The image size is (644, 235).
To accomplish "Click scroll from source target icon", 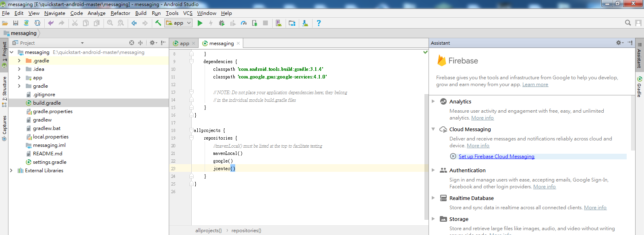I will tap(132, 43).
